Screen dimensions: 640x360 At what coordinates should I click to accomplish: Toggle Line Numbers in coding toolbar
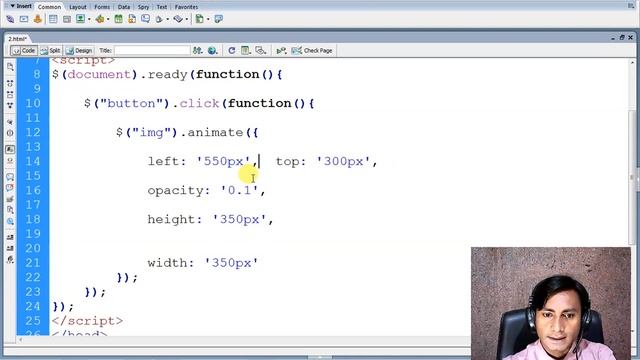pos(10,149)
